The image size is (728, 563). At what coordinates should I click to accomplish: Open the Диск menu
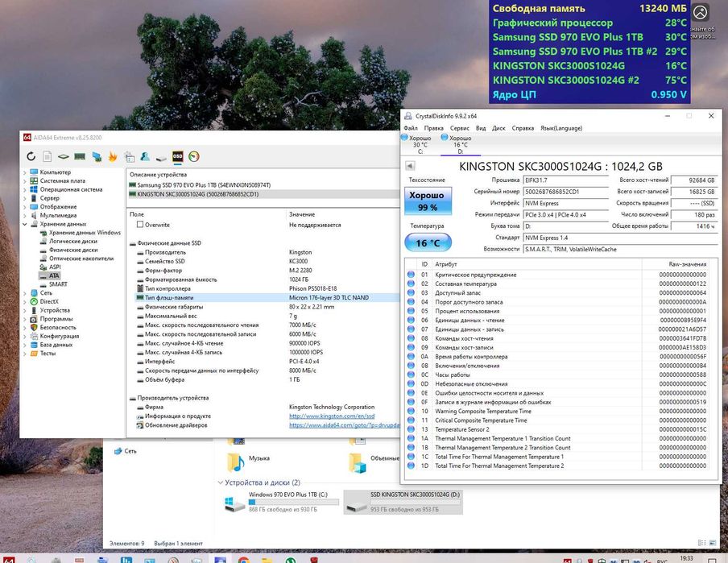(x=498, y=128)
